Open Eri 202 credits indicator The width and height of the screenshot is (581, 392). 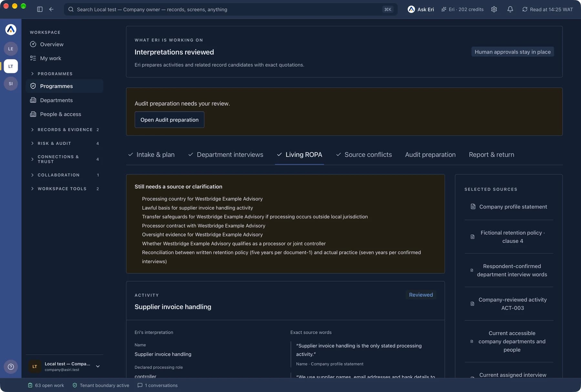point(462,9)
